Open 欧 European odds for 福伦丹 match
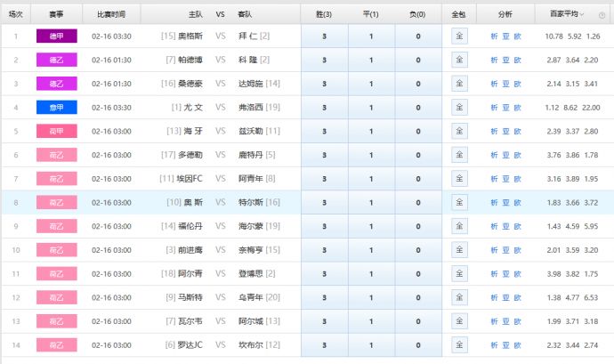Screen dimensions: 614x364 (518, 226)
